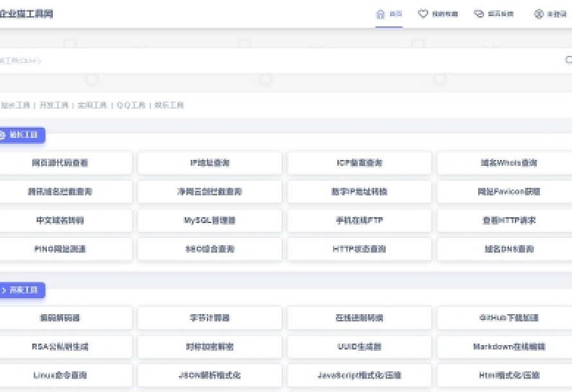Click the home icon in top navigation

pyautogui.click(x=380, y=14)
